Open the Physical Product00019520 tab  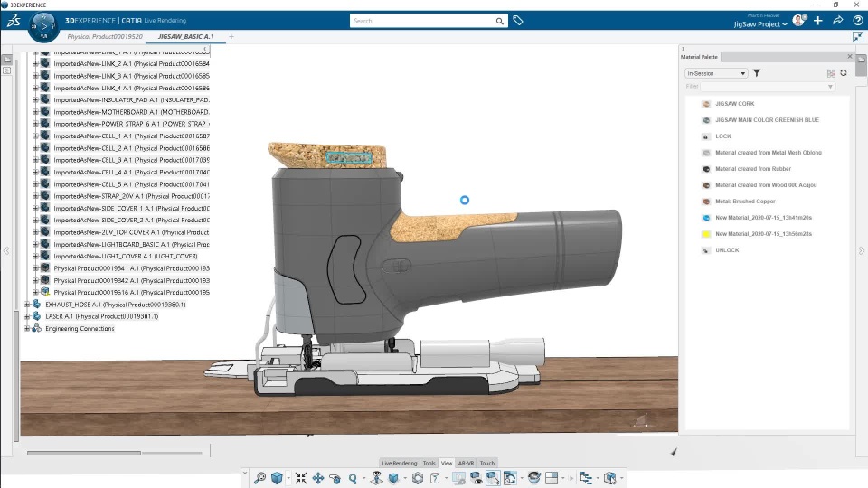point(105,36)
